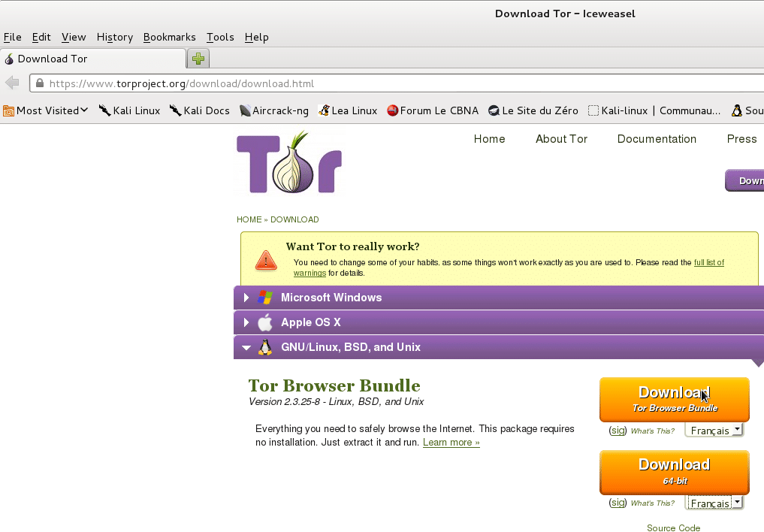Go to Home in site navigation
Viewport: 764px width, 532px height.
[489, 139]
